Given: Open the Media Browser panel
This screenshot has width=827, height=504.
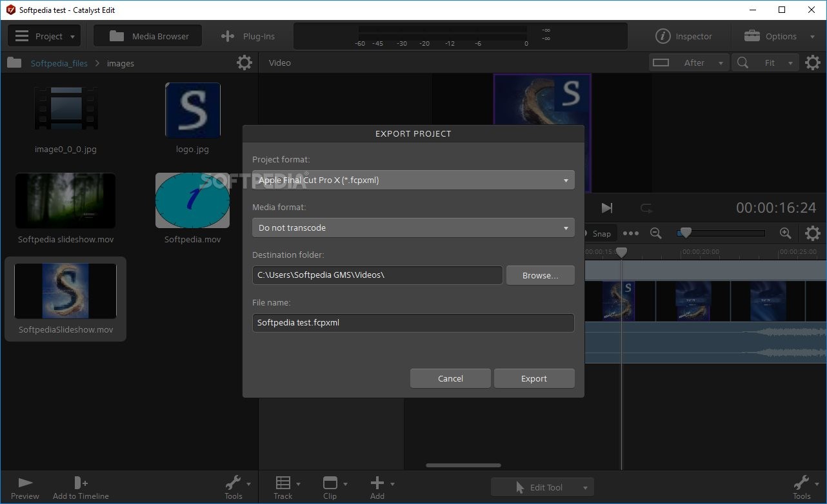Looking at the screenshot, I should (148, 36).
